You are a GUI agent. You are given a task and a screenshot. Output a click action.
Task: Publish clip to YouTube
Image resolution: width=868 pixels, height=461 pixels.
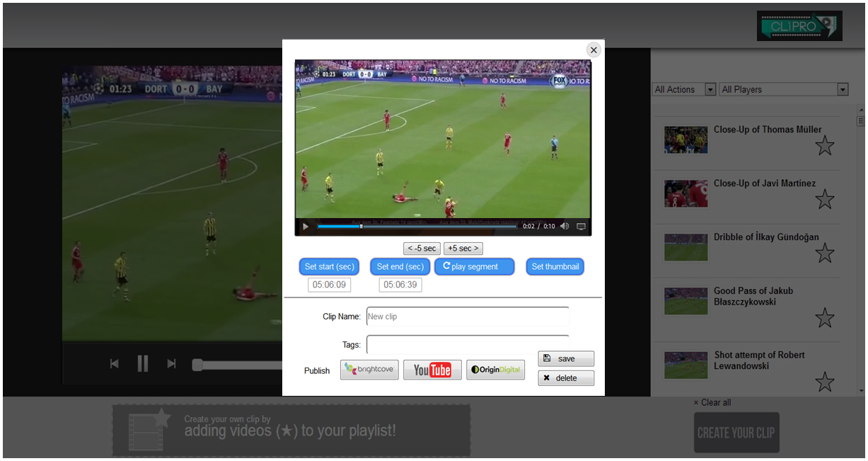(x=432, y=370)
